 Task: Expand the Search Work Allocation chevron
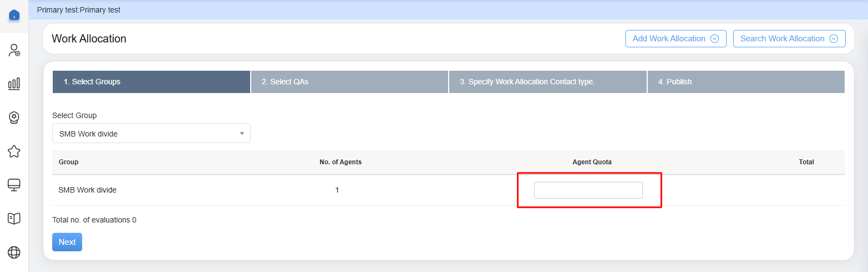pos(834,39)
